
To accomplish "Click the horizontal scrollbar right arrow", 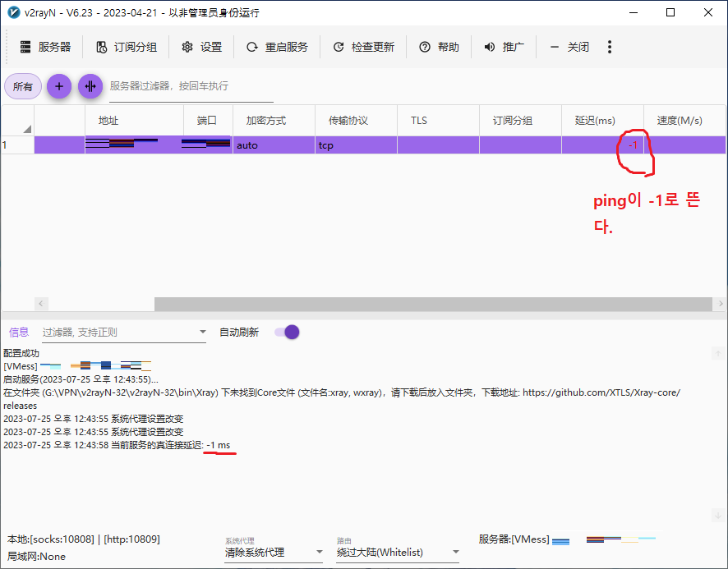I will [x=720, y=304].
